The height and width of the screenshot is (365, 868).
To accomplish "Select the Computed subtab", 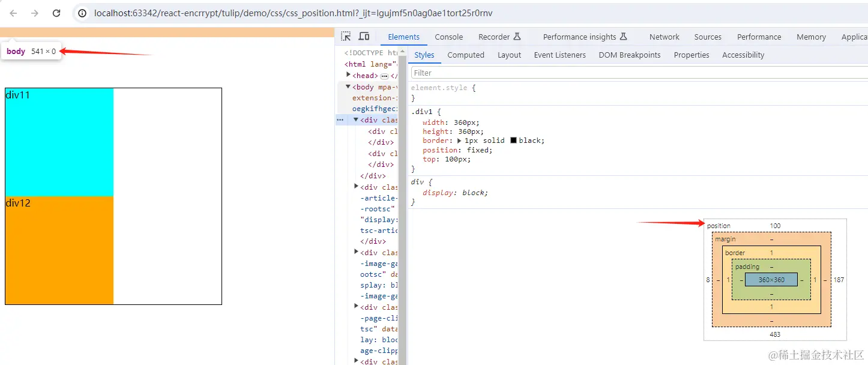I will coord(466,55).
